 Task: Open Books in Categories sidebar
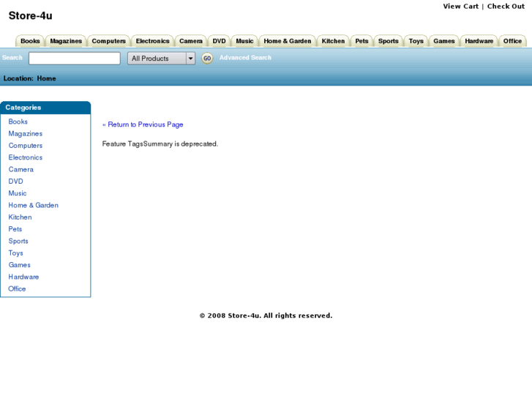coord(18,122)
